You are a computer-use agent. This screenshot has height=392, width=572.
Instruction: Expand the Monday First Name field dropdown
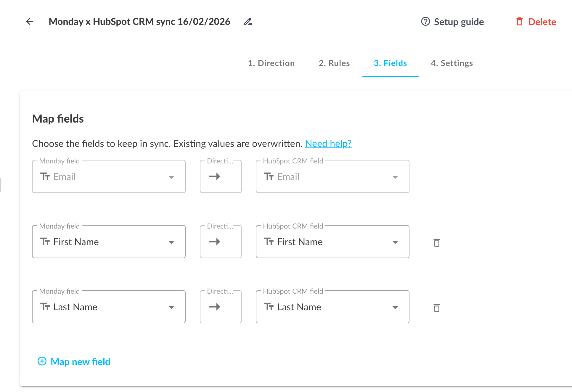tap(172, 242)
